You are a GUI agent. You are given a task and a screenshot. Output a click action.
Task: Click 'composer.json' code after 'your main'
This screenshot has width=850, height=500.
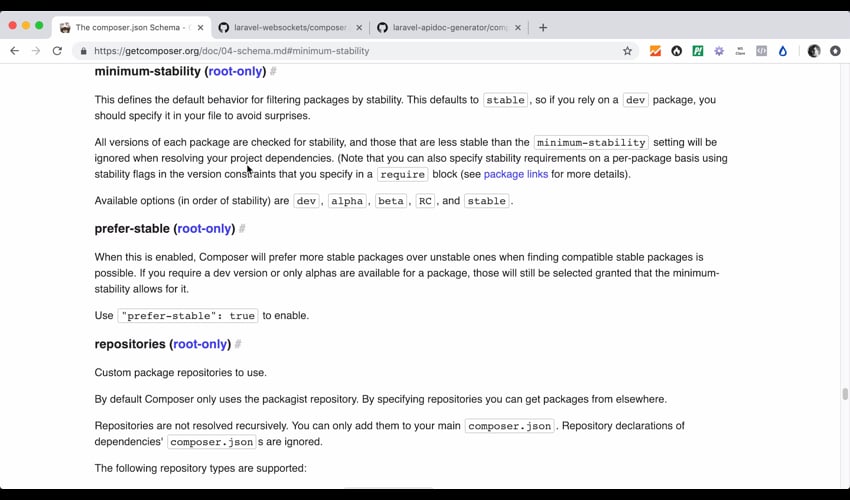pyautogui.click(x=510, y=426)
